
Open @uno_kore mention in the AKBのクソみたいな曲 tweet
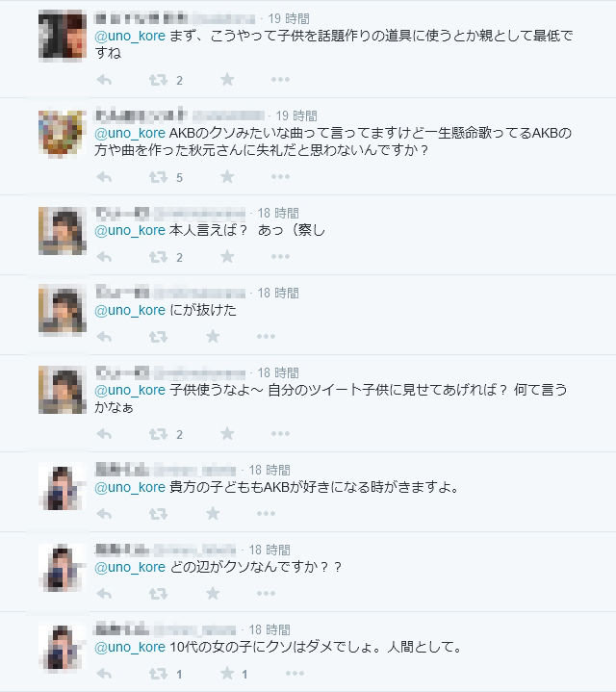coord(130,133)
